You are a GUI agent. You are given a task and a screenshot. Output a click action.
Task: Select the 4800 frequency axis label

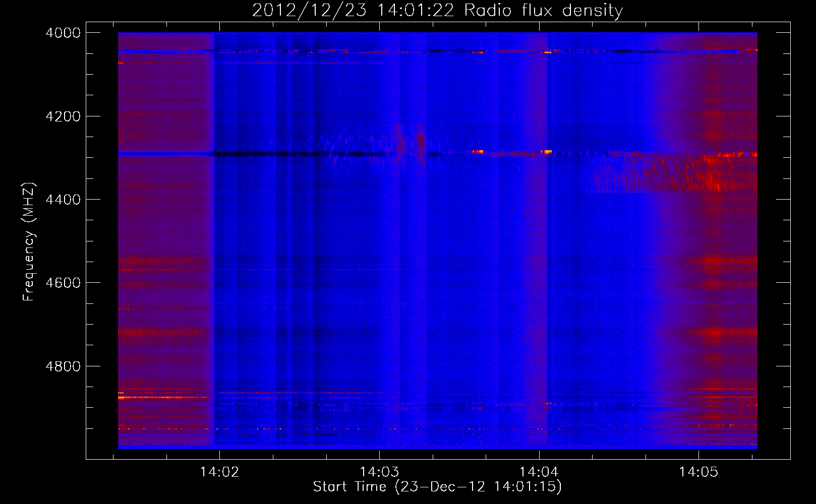(x=63, y=366)
